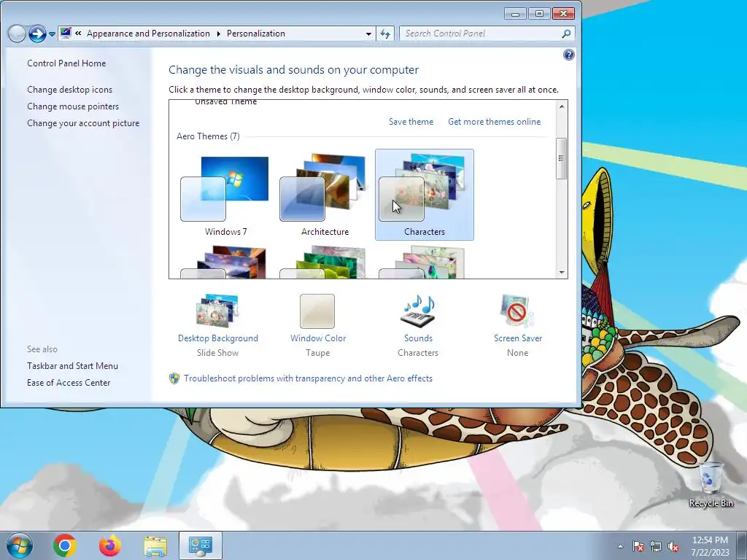Click the Window Color text link
Image resolution: width=747 pixels, height=560 pixels.
pos(318,338)
